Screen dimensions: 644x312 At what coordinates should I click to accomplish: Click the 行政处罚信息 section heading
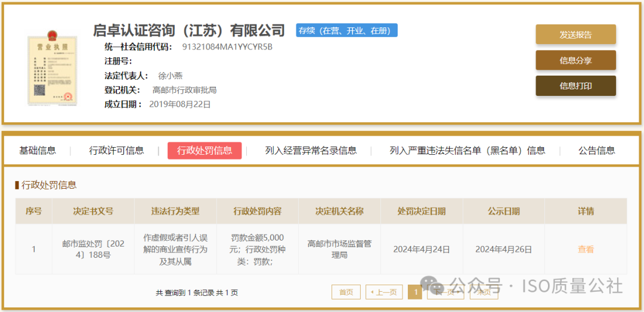point(49,185)
